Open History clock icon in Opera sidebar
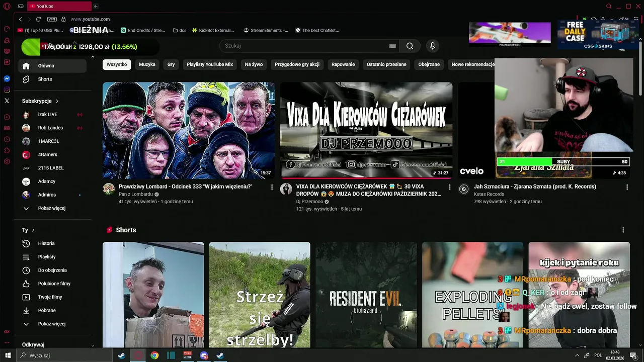The height and width of the screenshot is (362, 644). click(x=7, y=139)
